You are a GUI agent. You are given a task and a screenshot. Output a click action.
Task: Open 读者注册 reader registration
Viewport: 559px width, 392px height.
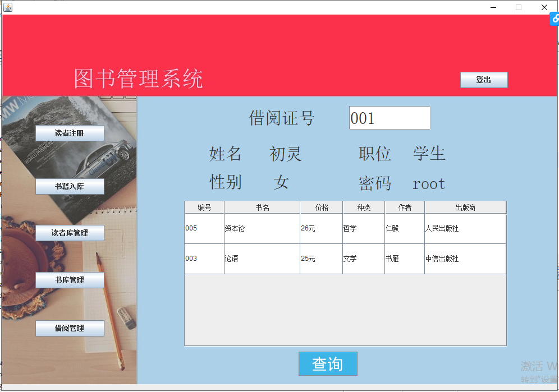(70, 133)
